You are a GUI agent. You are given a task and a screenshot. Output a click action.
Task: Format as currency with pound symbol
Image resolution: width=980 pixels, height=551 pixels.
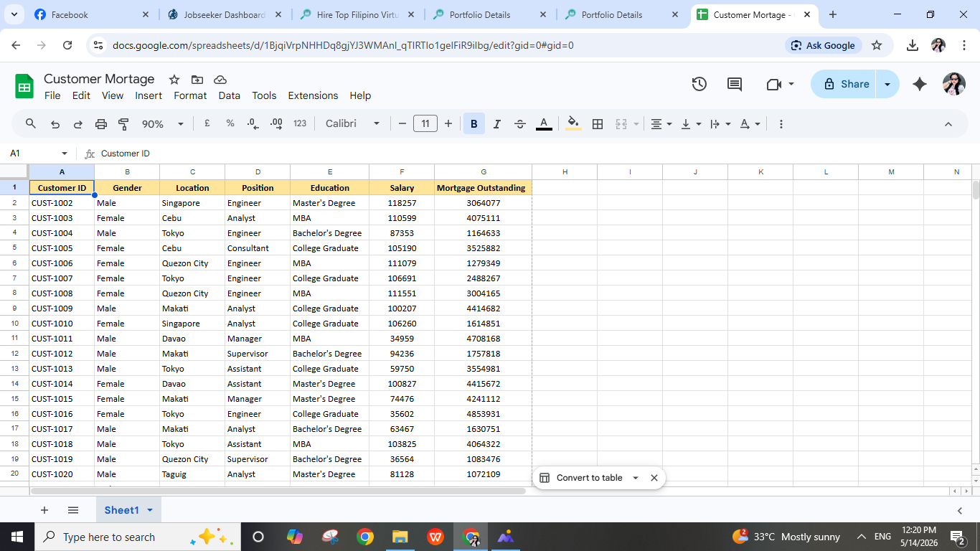(x=207, y=123)
